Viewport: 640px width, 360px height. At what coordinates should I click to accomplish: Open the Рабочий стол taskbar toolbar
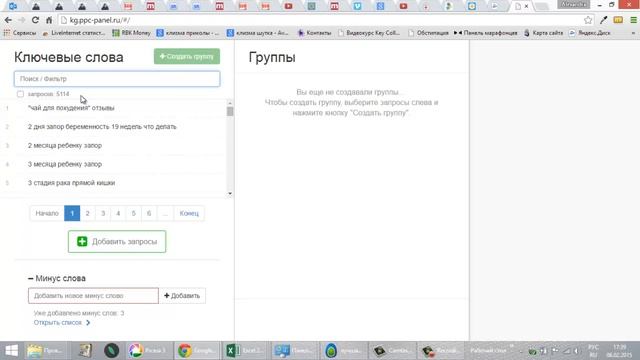(x=490, y=351)
